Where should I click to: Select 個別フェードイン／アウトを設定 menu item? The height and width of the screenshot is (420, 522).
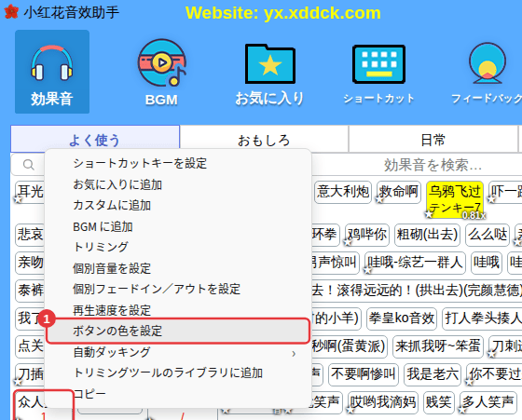(x=178, y=289)
